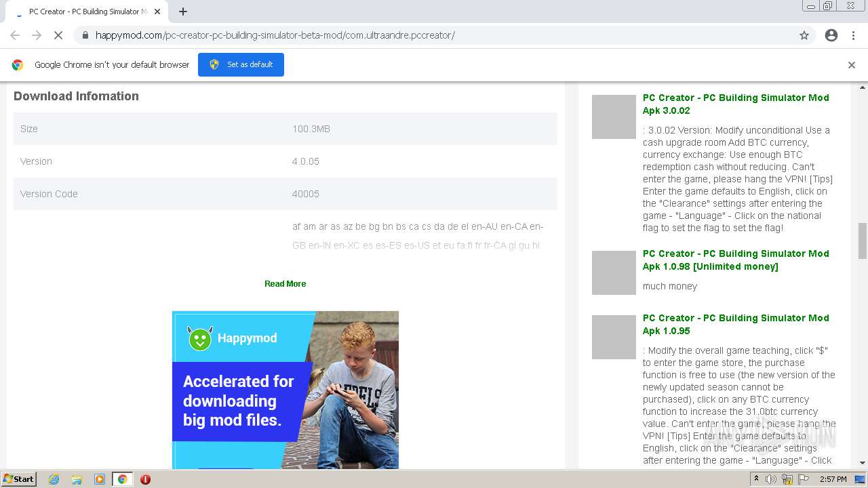Close the PC Creator tab
868x488 pixels.
click(158, 12)
